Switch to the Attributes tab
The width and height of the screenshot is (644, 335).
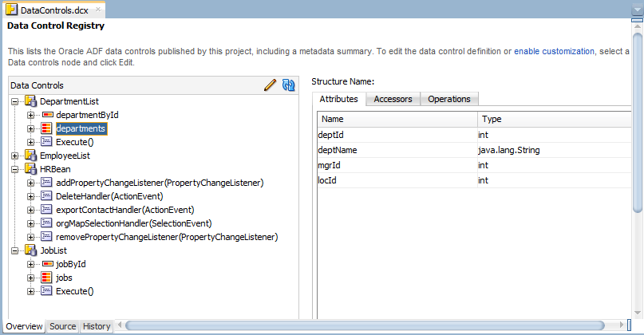point(339,99)
